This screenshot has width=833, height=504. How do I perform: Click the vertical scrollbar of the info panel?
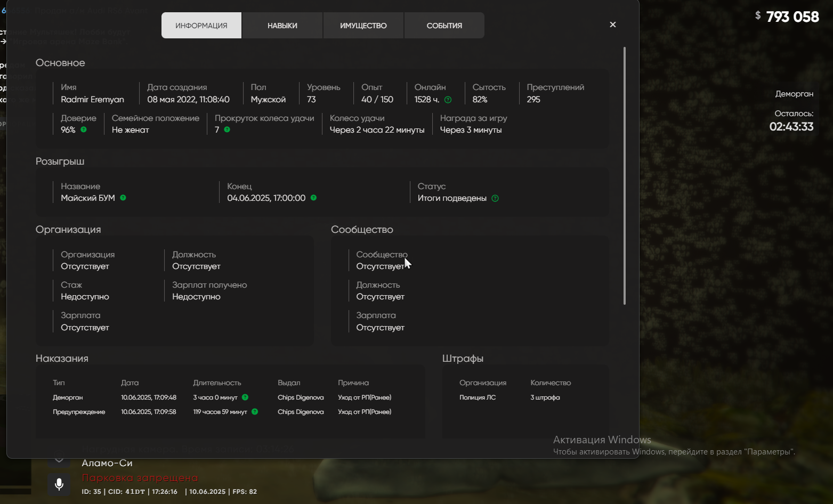624,176
